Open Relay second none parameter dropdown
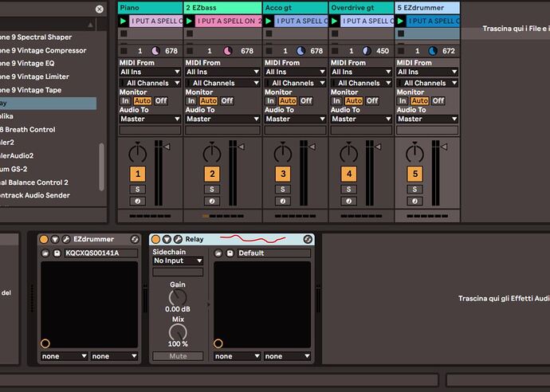The image size is (550, 392). pyautogui.click(x=287, y=356)
